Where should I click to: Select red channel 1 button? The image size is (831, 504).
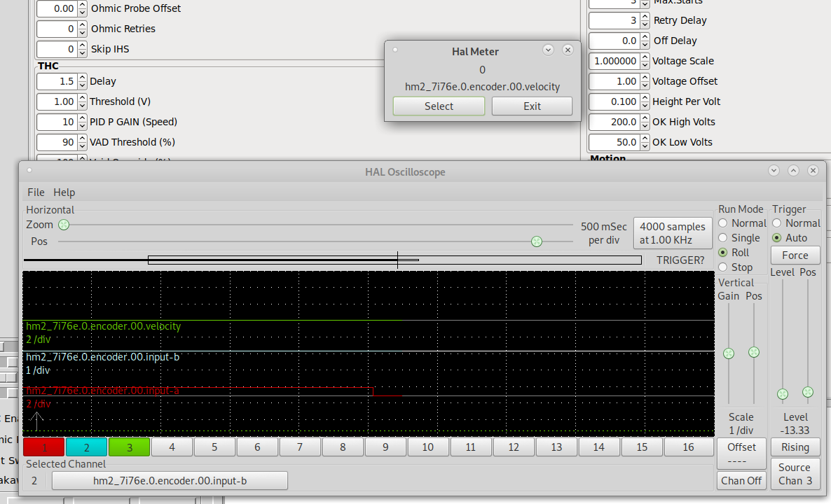click(43, 447)
